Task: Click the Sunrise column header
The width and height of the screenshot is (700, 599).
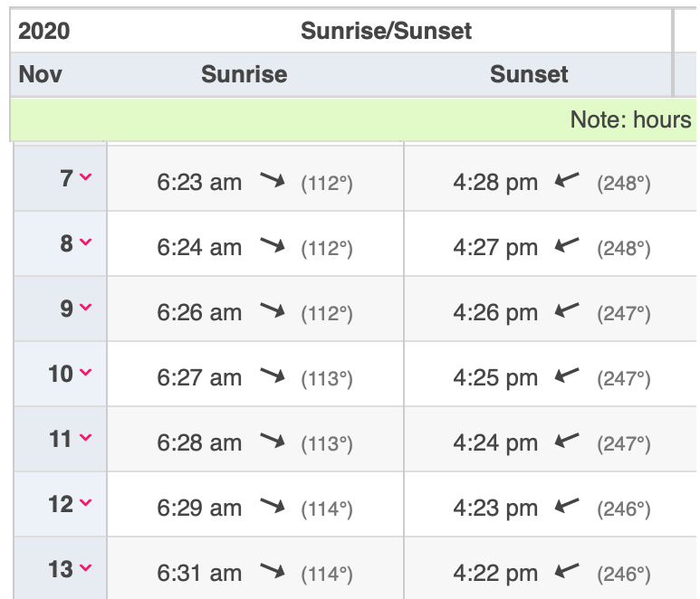Action: coord(244,74)
